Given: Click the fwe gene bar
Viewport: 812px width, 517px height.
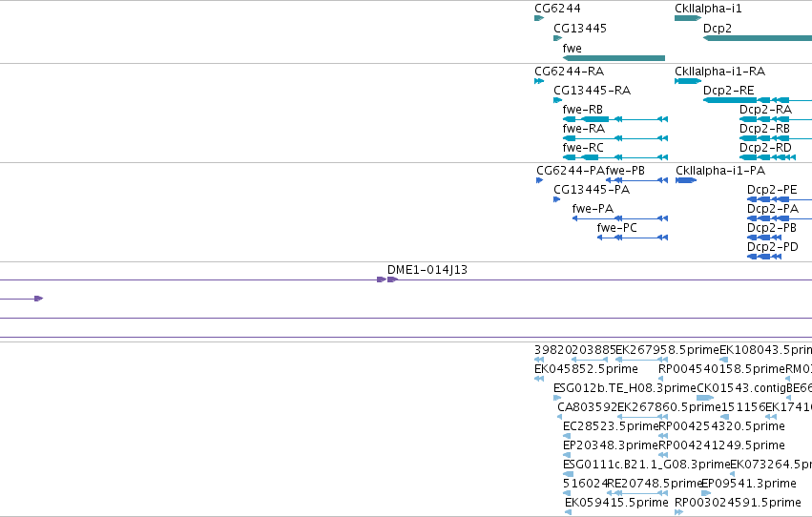Looking at the screenshot, I should click(614, 58).
